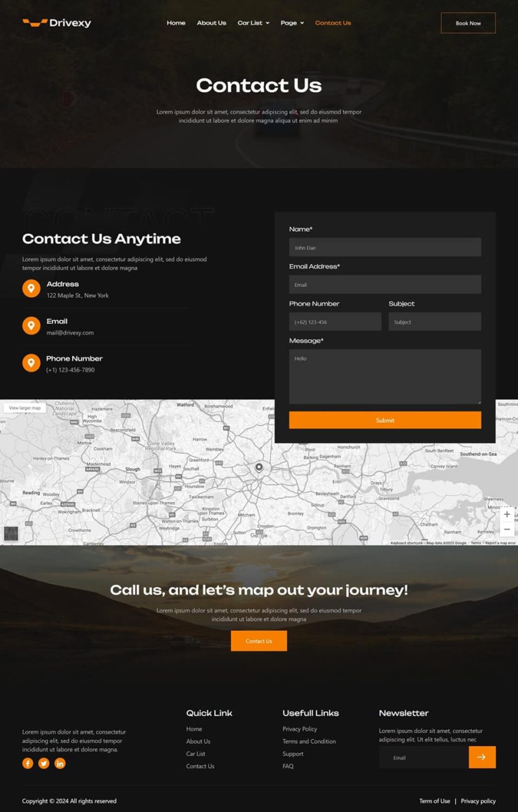Click the orange Phone Number icon
The height and width of the screenshot is (812, 518).
coord(31,363)
